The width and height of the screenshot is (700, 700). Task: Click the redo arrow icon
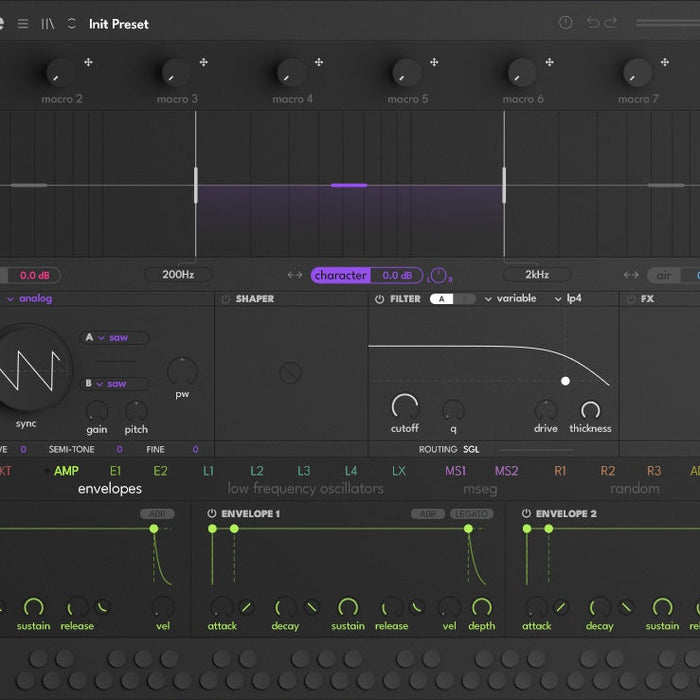point(611,22)
